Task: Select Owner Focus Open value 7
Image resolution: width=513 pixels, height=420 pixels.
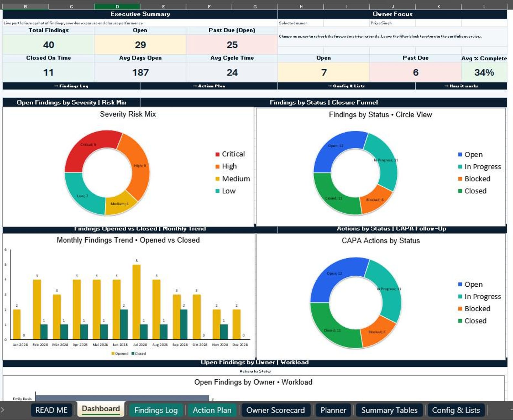Action: pos(324,72)
